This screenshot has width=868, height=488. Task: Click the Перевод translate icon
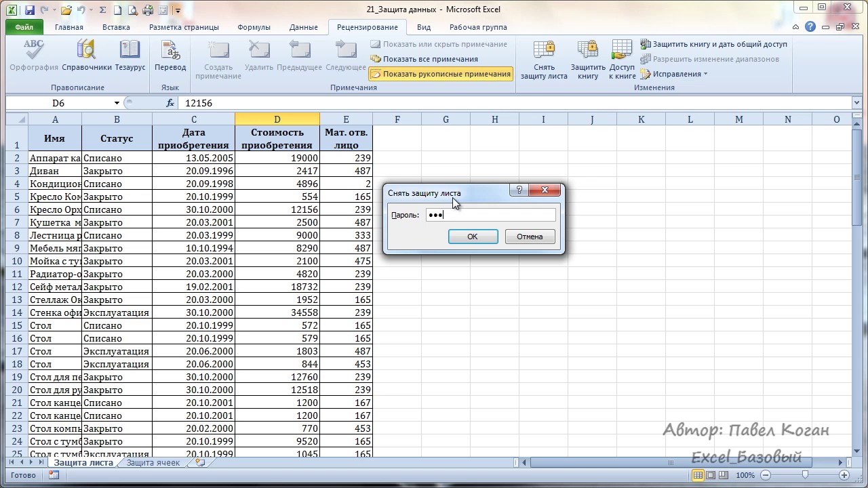(170, 56)
